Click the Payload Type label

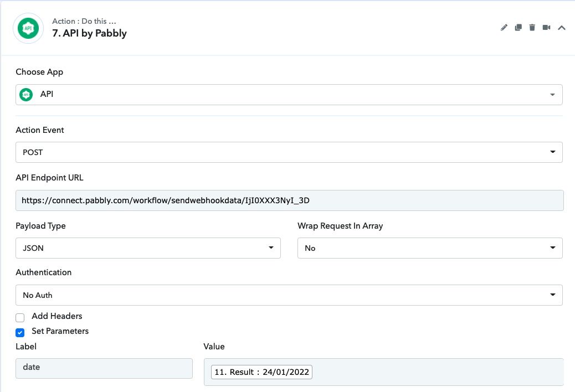click(x=40, y=226)
